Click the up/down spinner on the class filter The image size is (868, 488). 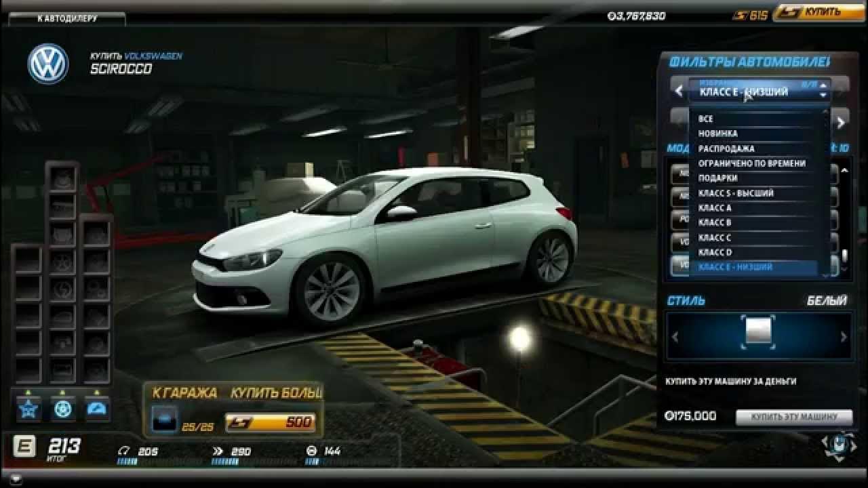[x=823, y=90]
